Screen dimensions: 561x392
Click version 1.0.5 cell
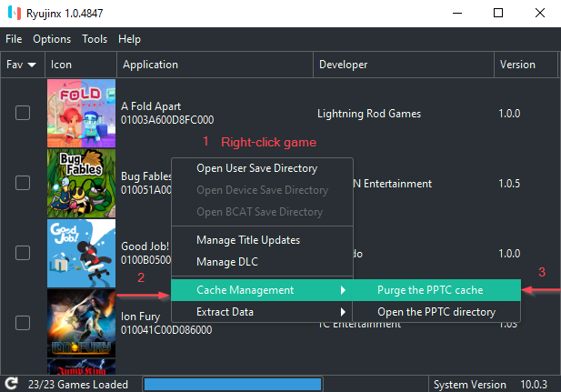(509, 184)
